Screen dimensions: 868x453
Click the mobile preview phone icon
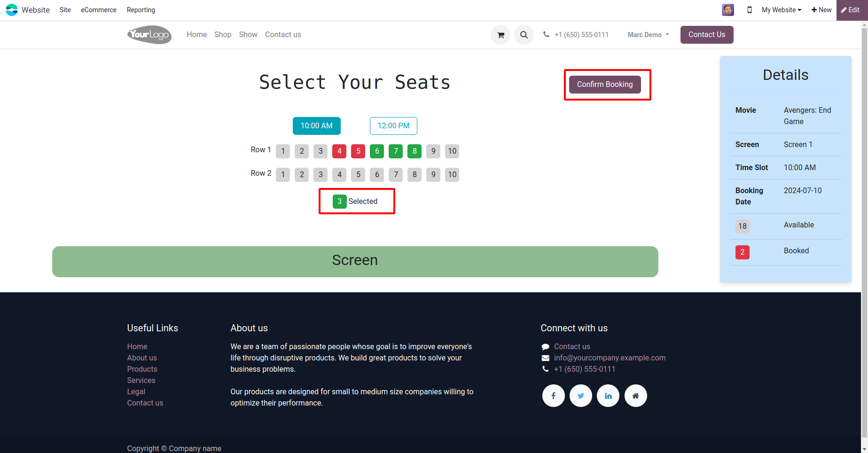click(750, 10)
